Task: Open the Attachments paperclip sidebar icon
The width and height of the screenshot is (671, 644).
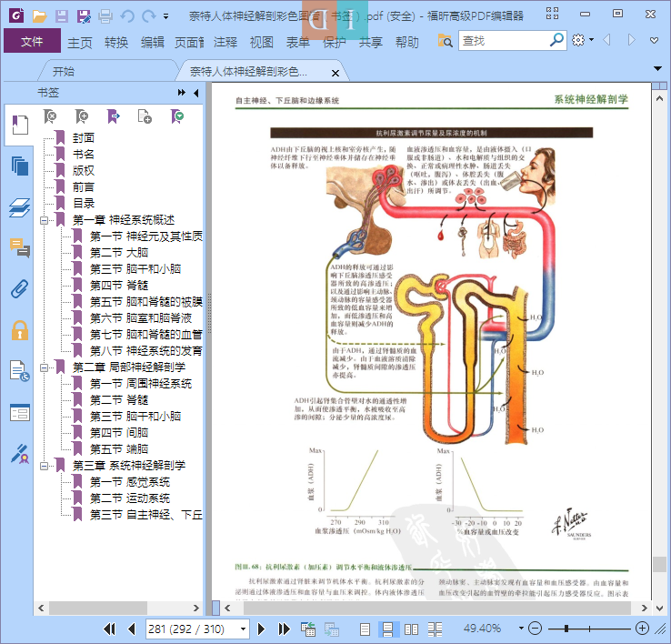Action: click(x=20, y=289)
